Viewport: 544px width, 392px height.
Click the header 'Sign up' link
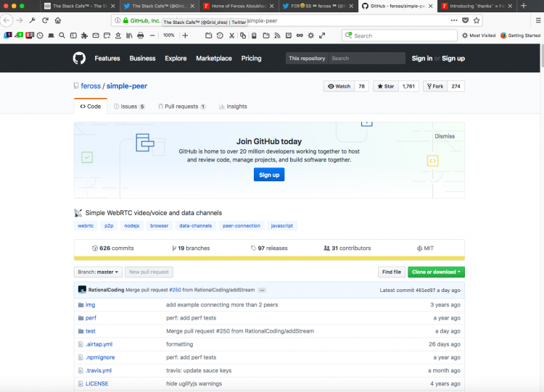453,58
